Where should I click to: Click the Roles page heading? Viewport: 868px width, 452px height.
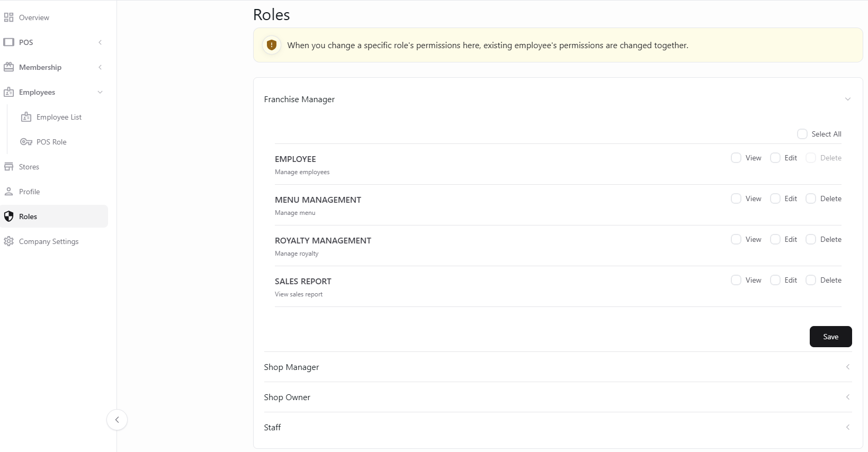(271, 15)
